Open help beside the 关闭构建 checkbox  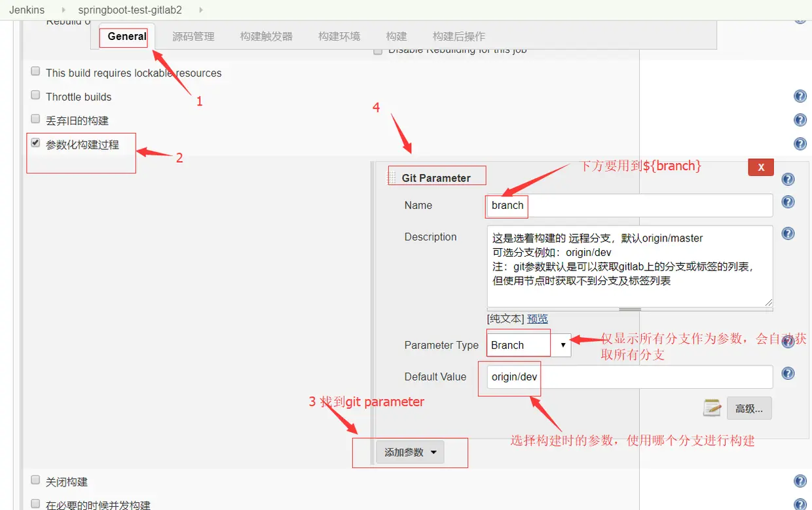800,481
